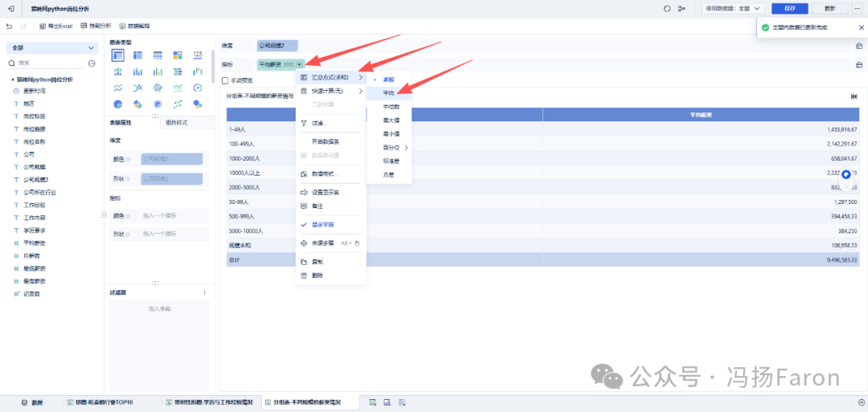
Task: Expand the 百分位 submenu
Action: (x=389, y=148)
